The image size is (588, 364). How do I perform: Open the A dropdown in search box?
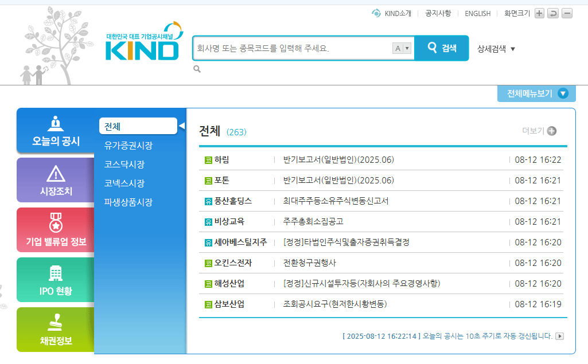coord(402,48)
